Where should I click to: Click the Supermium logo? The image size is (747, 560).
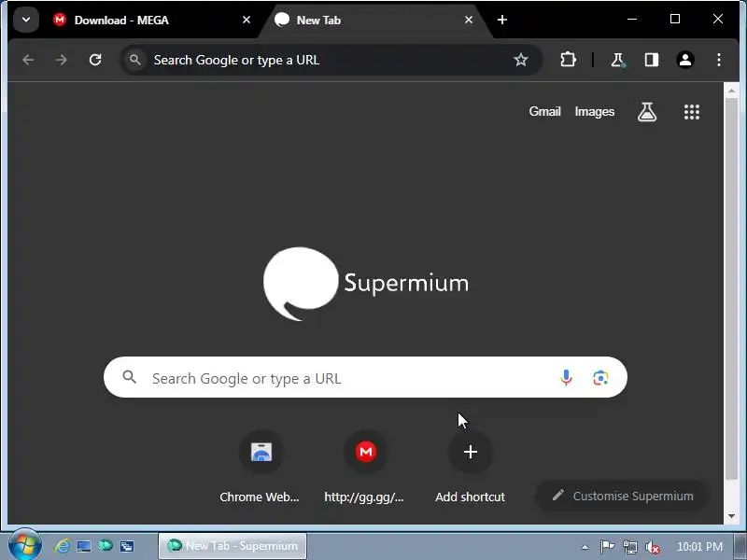[x=366, y=284]
